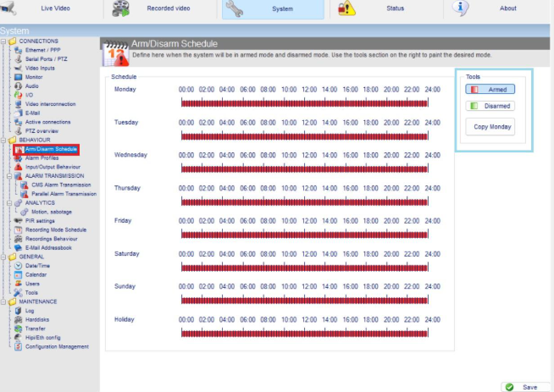The width and height of the screenshot is (554, 392).
Task: Click the Alarm Profiles icon
Action: click(x=18, y=158)
